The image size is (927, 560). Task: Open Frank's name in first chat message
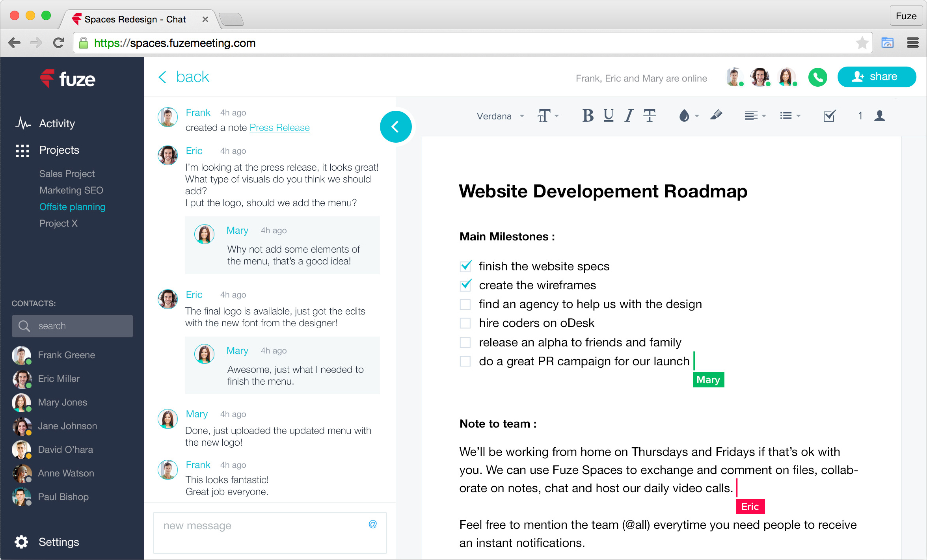pyautogui.click(x=198, y=113)
